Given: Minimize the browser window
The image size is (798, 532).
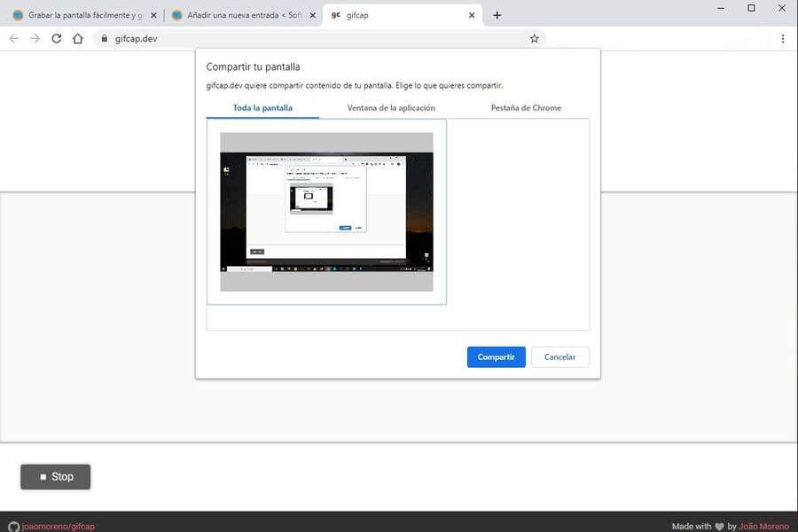Looking at the screenshot, I should coord(721,8).
